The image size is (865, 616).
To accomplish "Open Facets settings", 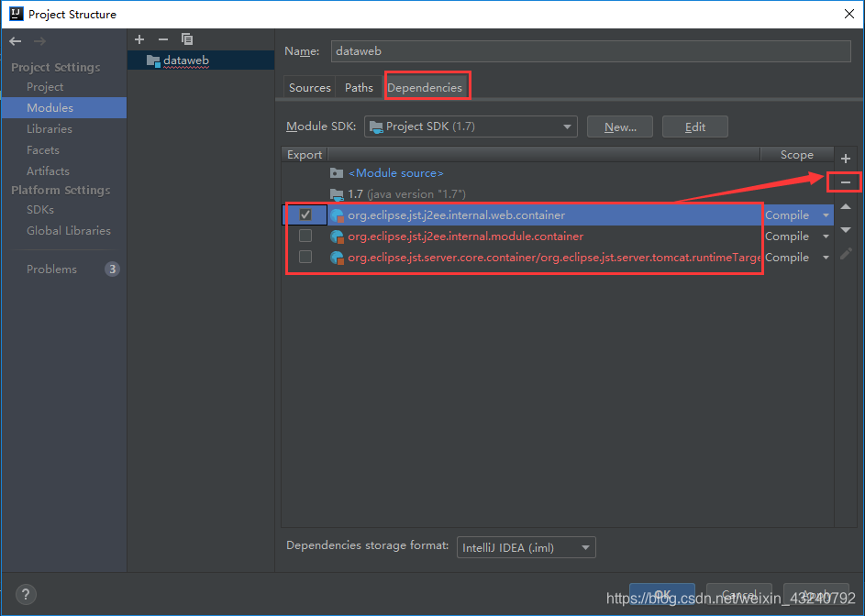I will pos(42,150).
